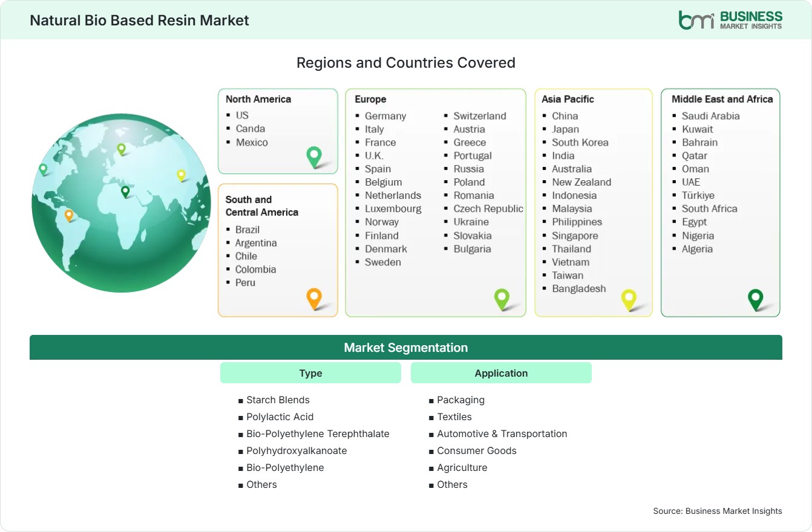Click Mexico in the North America list
812x532 pixels.
point(252,142)
